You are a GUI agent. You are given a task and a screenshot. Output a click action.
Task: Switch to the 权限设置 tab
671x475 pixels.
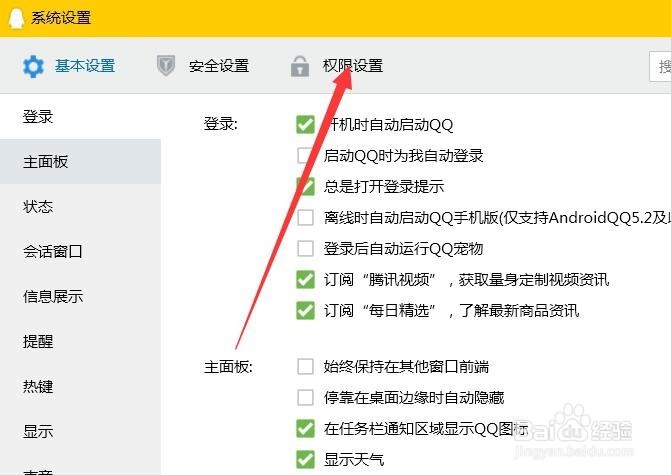(353, 66)
